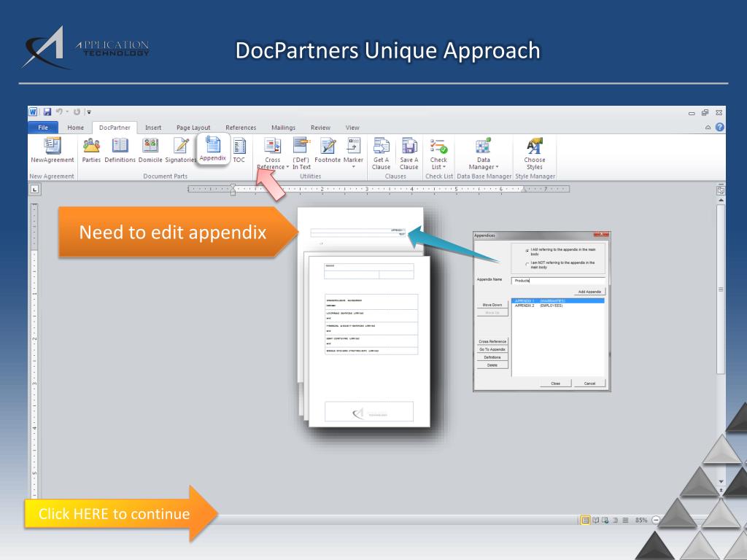The width and height of the screenshot is (747, 560).
Task: Switch to the Home tab
Action: point(75,128)
